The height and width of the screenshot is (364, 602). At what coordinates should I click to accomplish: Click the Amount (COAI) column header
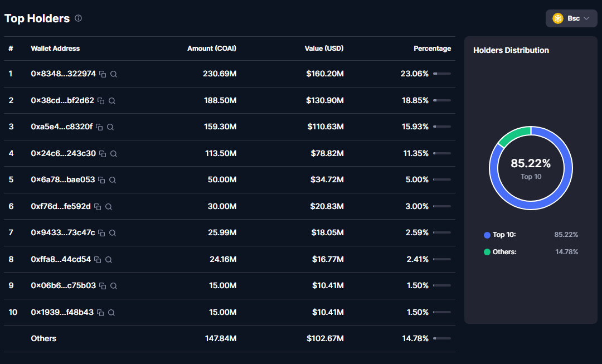click(212, 48)
